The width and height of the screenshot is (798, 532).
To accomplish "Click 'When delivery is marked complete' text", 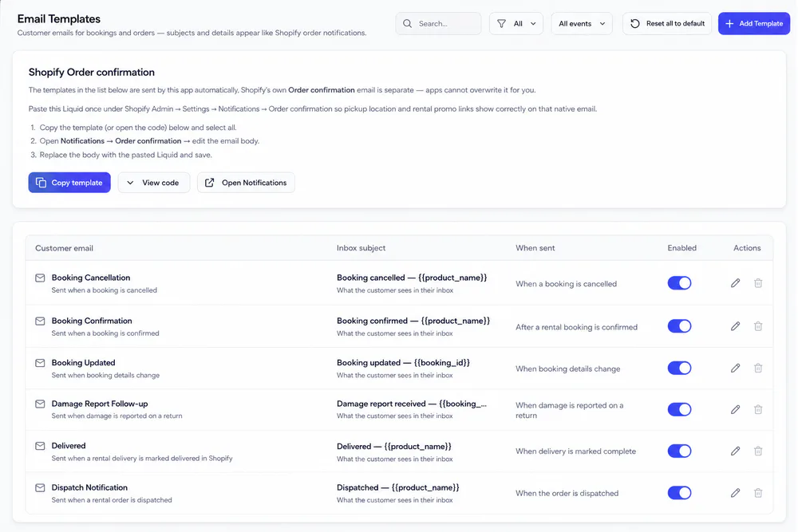I will (x=575, y=451).
